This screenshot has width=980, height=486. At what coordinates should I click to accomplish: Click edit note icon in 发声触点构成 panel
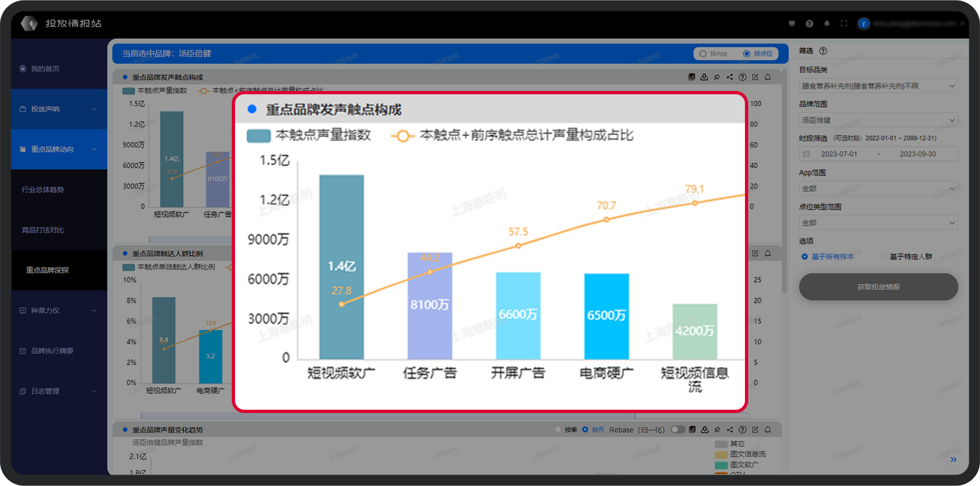point(755,77)
